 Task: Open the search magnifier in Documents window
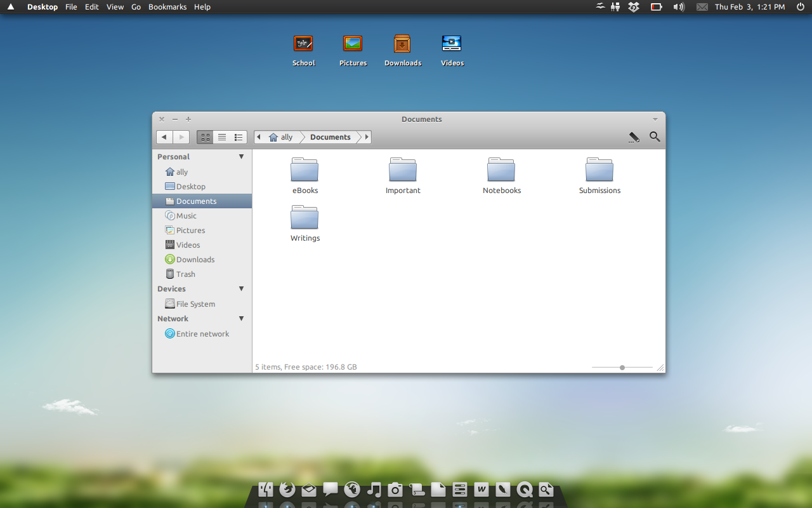pyautogui.click(x=655, y=137)
